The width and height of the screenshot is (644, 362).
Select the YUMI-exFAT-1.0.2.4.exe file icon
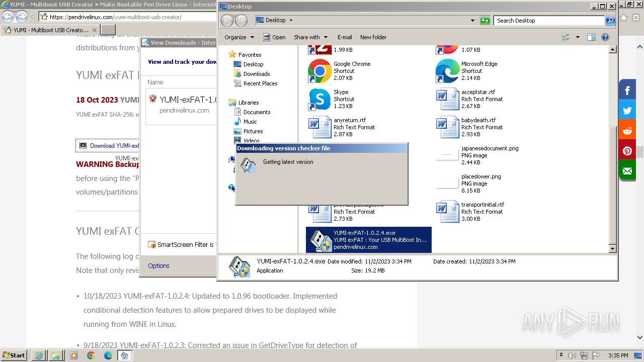pyautogui.click(x=320, y=240)
